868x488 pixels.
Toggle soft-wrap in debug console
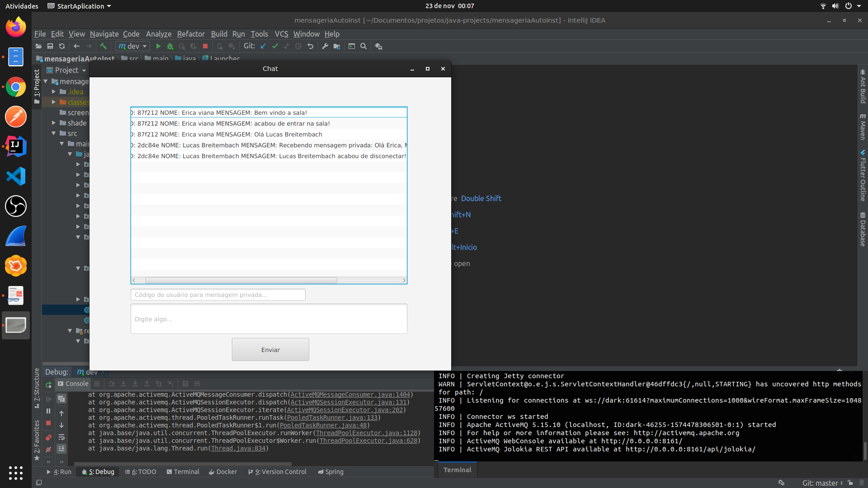click(61, 437)
